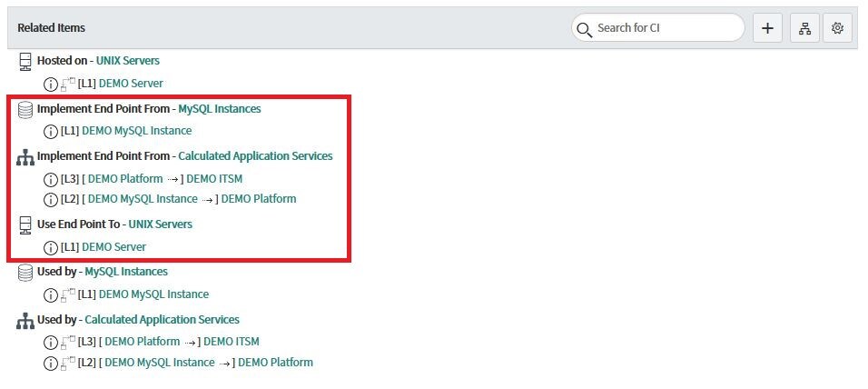Image resolution: width=868 pixels, height=389 pixels.
Task: Show info for [L3] row under Used by
Action: [x=50, y=343]
